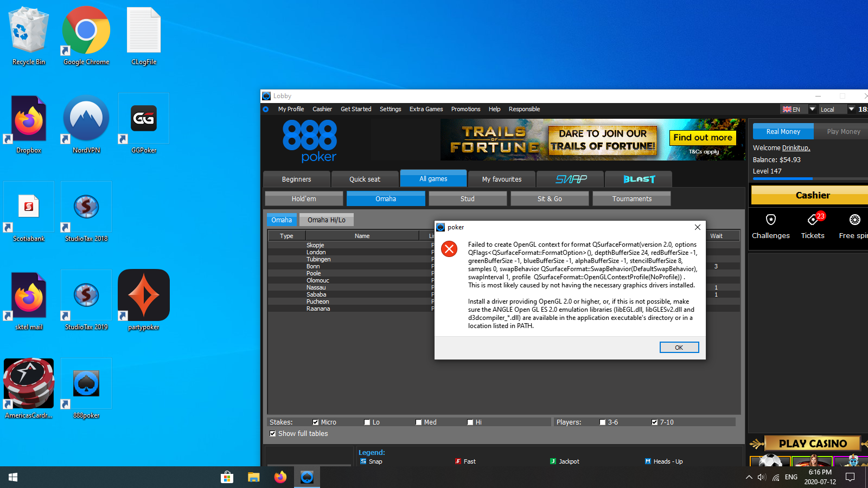
Task: Uncheck Show full tables
Action: [273, 434]
